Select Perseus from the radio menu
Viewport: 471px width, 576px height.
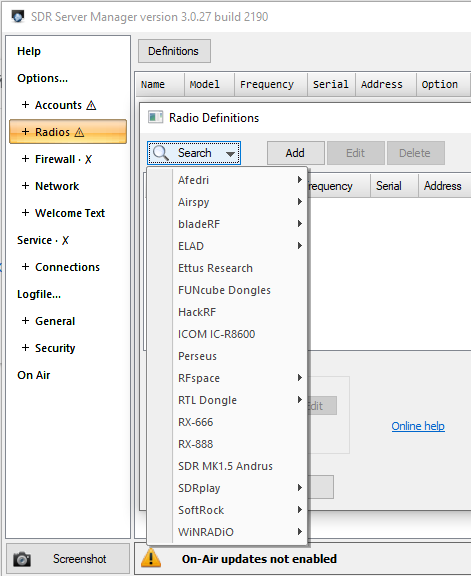(227, 356)
